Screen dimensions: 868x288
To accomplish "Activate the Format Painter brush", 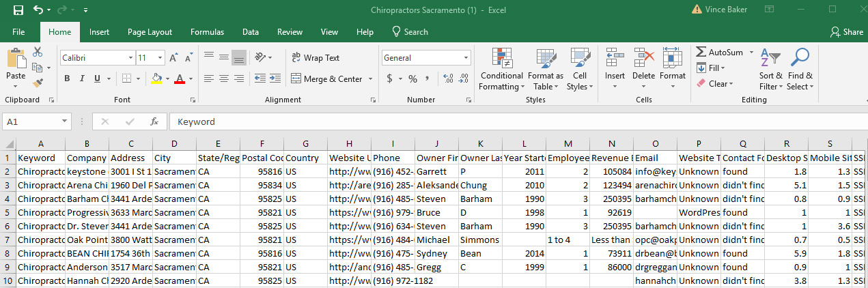I will point(38,83).
